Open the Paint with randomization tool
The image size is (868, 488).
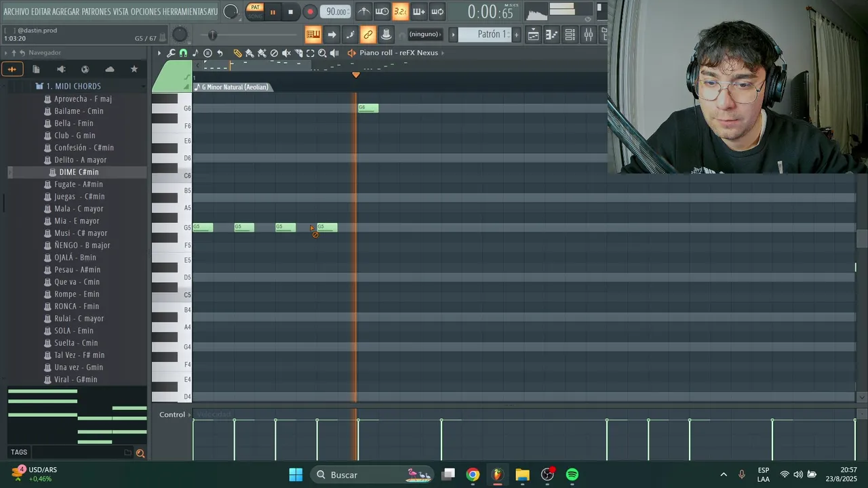click(262, 53)
